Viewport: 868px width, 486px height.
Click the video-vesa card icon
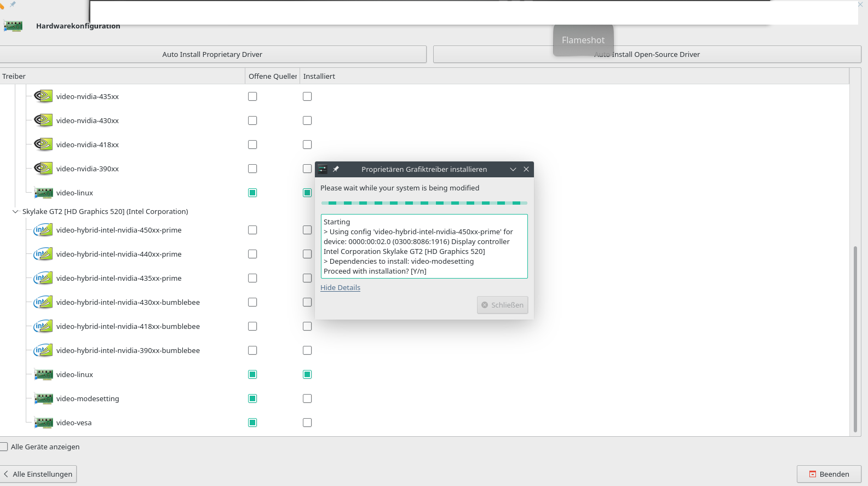tap(43, 423)
